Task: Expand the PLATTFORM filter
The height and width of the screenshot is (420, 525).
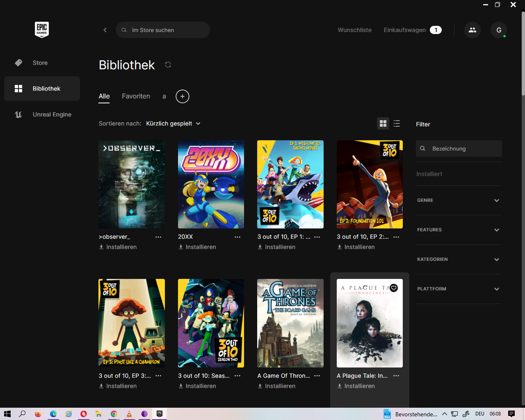Action: point(459,289)
